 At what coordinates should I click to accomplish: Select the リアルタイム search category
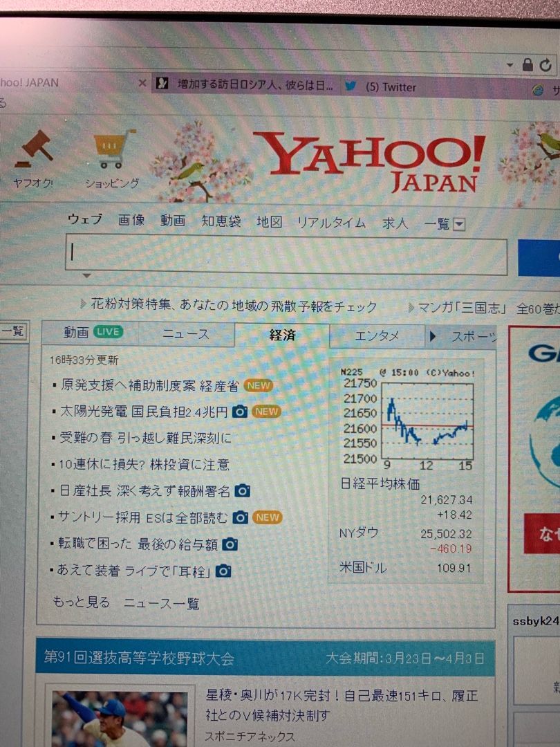[x=331, y=223]
